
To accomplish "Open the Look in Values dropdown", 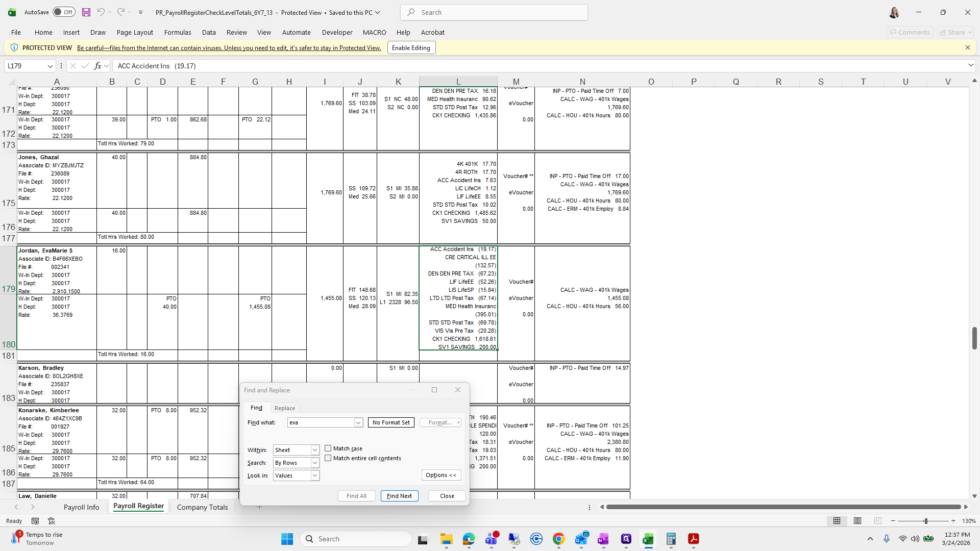I will tap(315, 475).
